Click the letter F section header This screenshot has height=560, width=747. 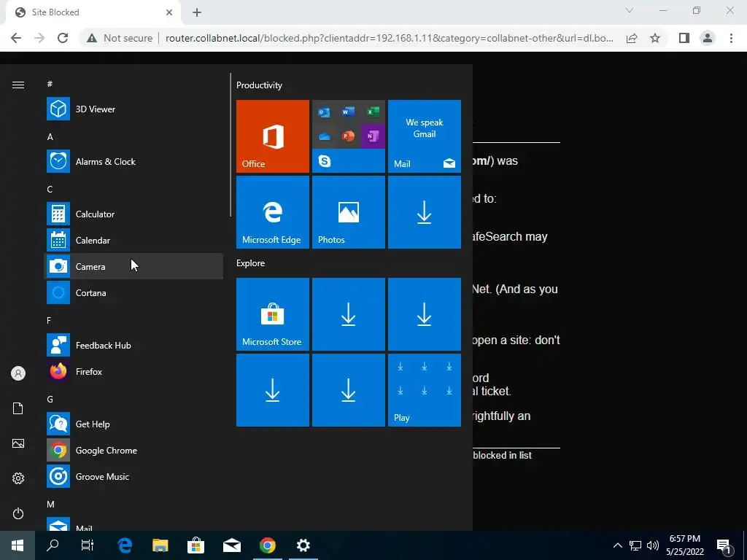pos(49,321)
